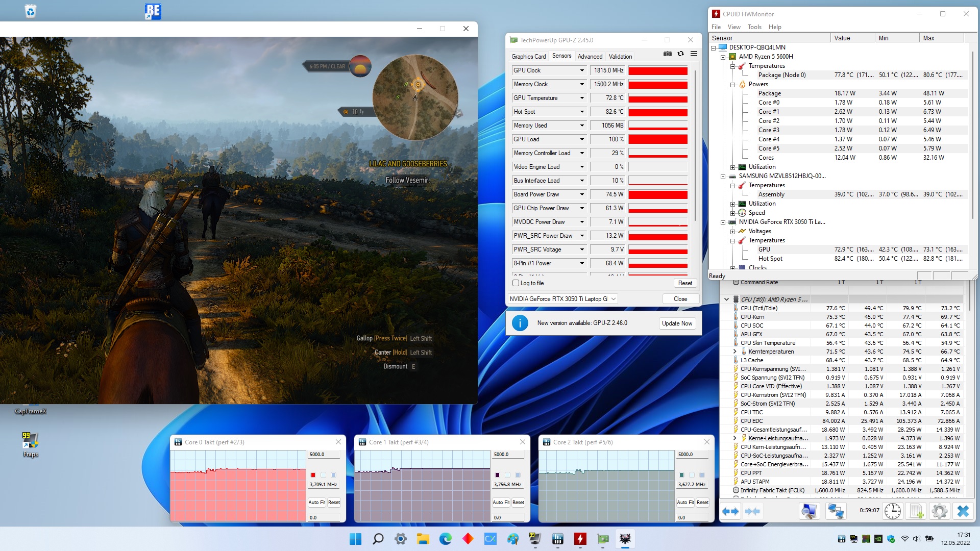Collapse the AMD Ryzen 5 5600H tree node
This screenshot has width=980, height=551.
point(723,57)
